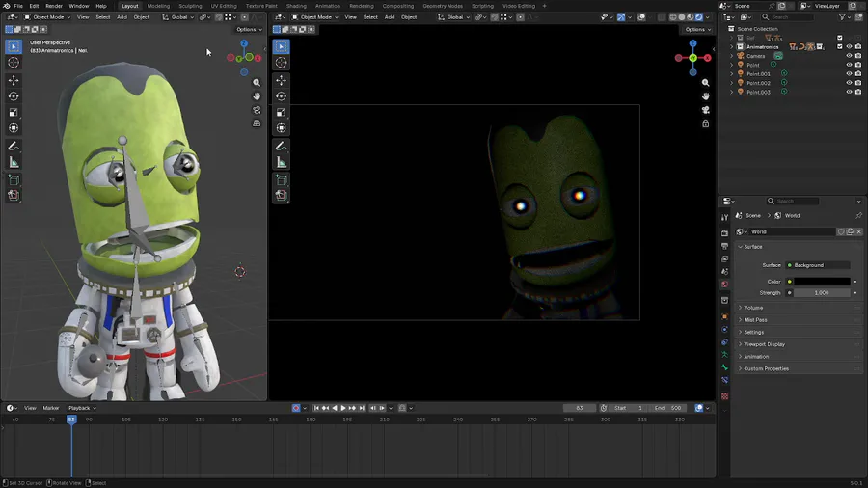The width and height of the screenshot is (868, 488).
Task: Open the Render menu
Action: [54, 6]
